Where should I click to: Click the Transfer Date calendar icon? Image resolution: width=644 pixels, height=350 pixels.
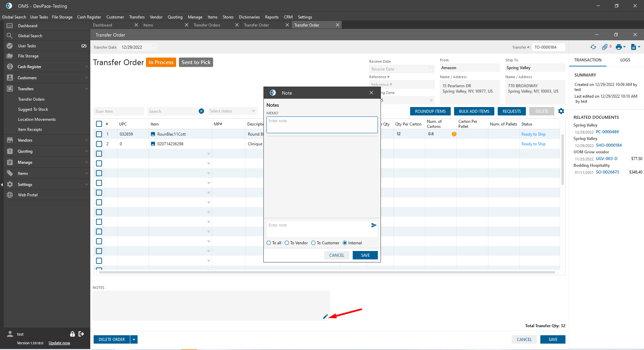tap(154, 47)
